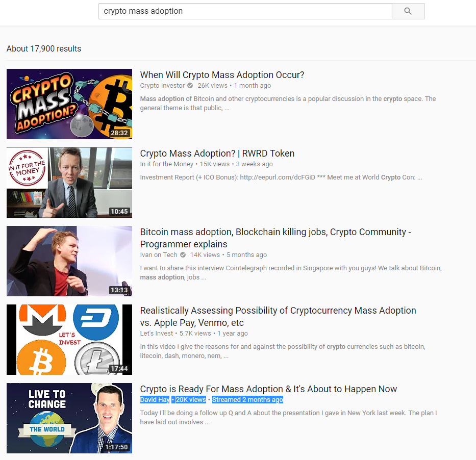Visit the Ivan on Tech channel link
Screen dimensions: 476x460
(x=159, y=255)
